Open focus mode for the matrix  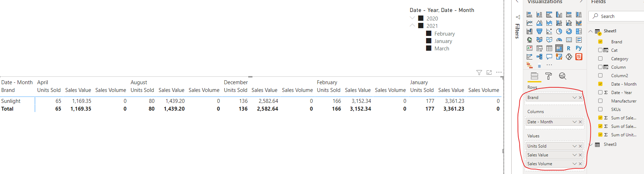coord(489,73)
